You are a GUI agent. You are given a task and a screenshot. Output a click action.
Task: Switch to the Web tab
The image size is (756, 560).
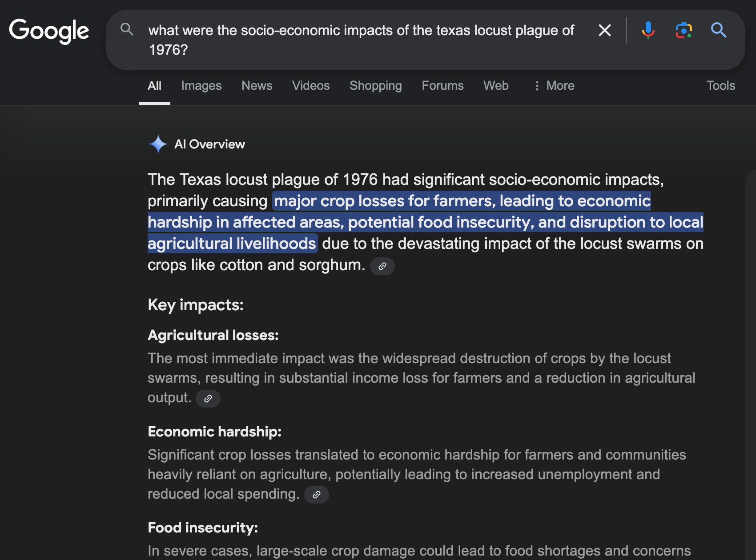click(x=496, y=86)
